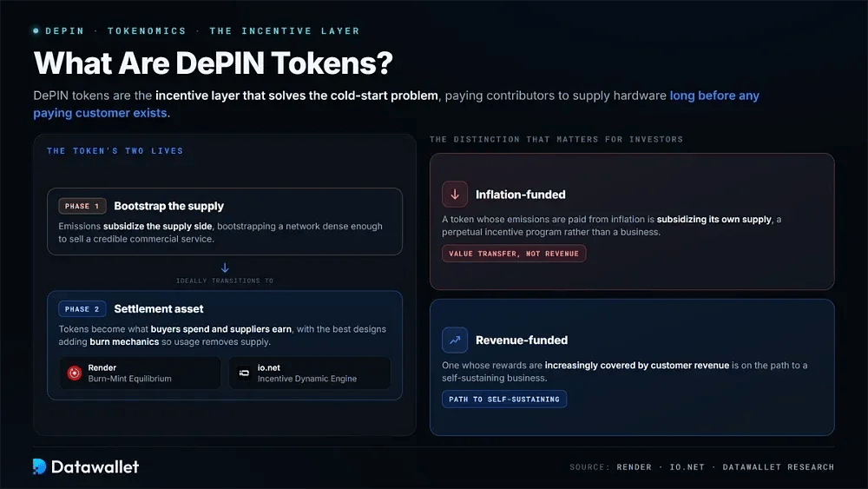Click the 'What Are DePIN Tokens?' title

click(x=214, y=63)
